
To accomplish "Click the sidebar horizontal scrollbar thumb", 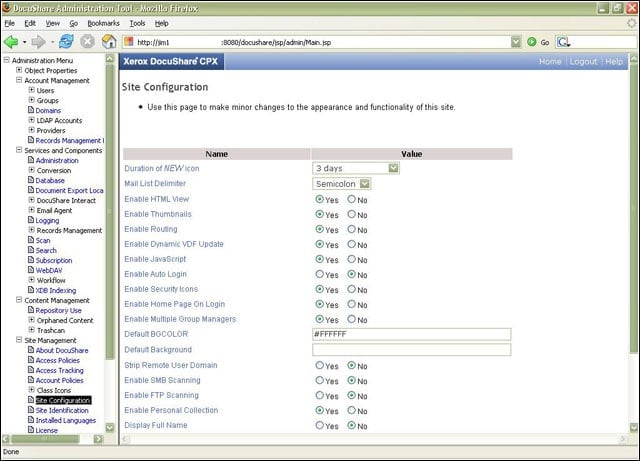I will pos(45,439).
